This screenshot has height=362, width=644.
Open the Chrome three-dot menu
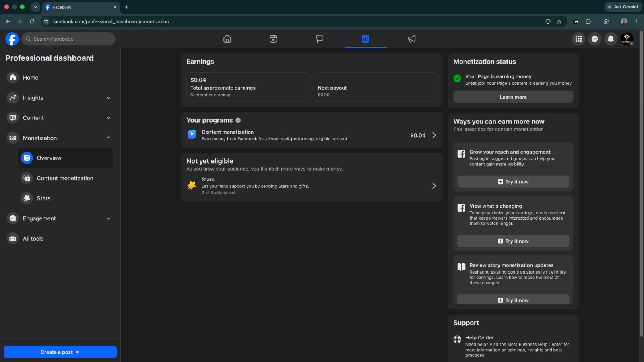coord(636,21)
